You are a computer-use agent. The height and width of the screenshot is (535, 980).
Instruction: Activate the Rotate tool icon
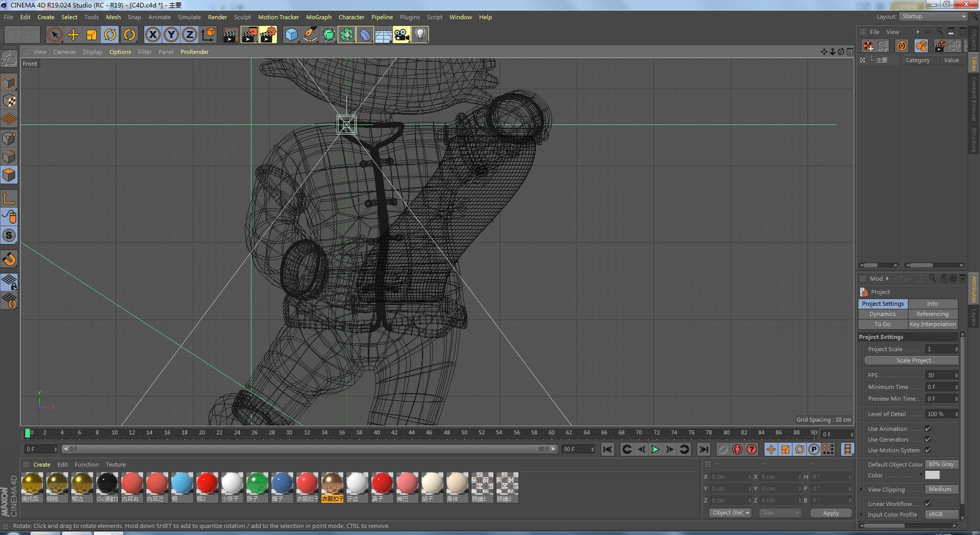click(x=110, y=35)
